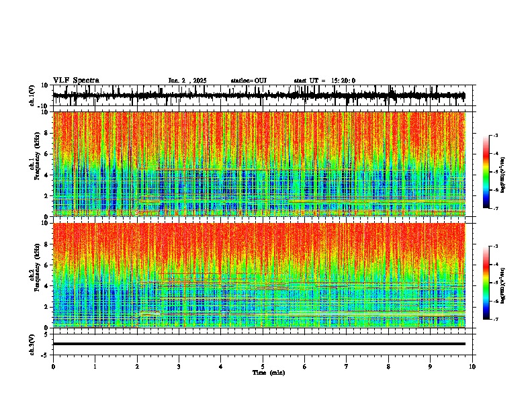Image resolution: width=532 pixels, height=411 pixels.
Task: Click the ch.1 spectrogram panel
Action: [259, 164]
